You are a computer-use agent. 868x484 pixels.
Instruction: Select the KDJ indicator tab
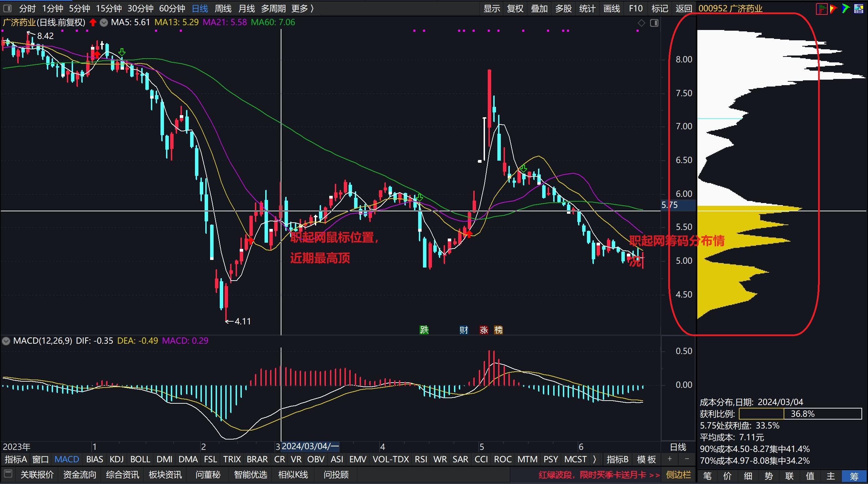(x=116, y=459)
